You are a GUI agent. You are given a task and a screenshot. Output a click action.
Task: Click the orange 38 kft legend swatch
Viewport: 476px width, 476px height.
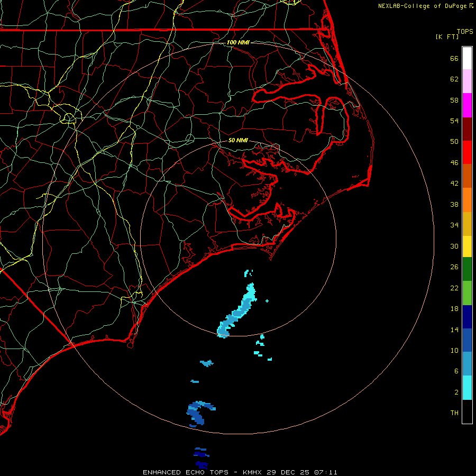coord(467,200)
